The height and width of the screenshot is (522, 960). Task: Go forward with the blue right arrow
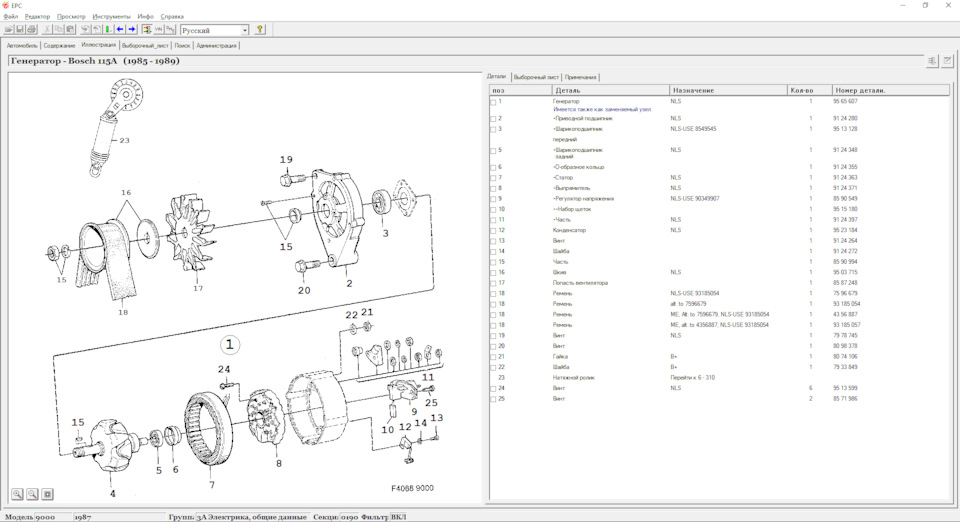point(132,29)
